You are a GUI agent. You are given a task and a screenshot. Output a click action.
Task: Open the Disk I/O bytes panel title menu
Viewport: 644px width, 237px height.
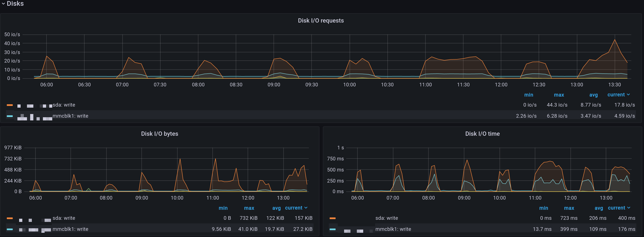(160, 134)
